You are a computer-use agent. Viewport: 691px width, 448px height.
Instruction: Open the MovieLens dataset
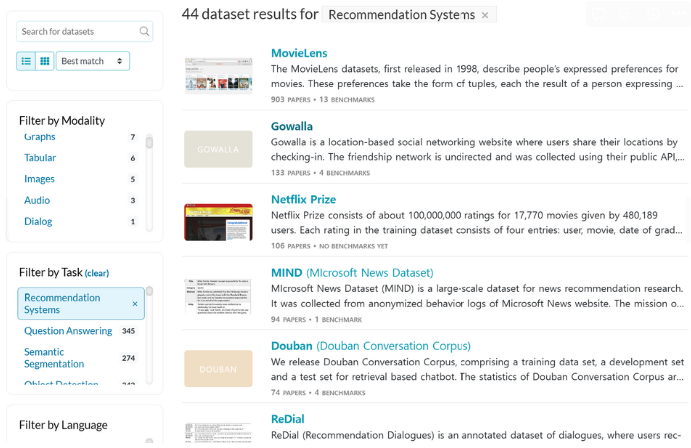[x=299, y=53]
